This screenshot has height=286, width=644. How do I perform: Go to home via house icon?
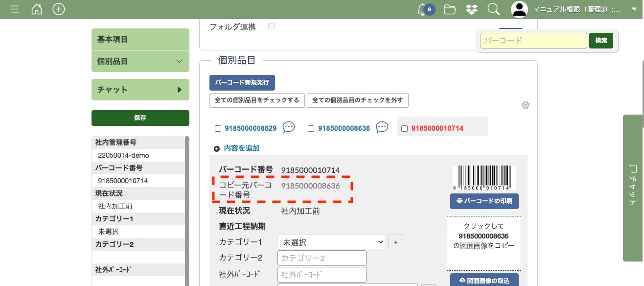37,9
